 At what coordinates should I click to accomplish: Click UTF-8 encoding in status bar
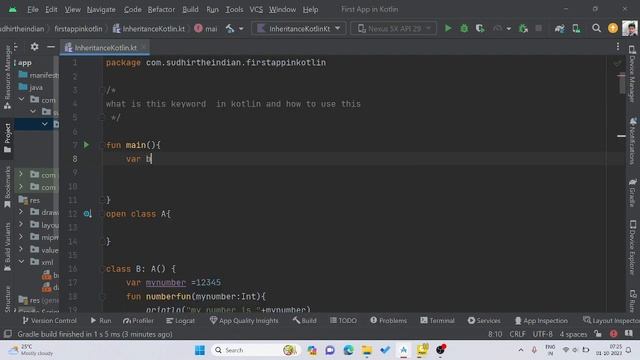[x=542, y=334]
